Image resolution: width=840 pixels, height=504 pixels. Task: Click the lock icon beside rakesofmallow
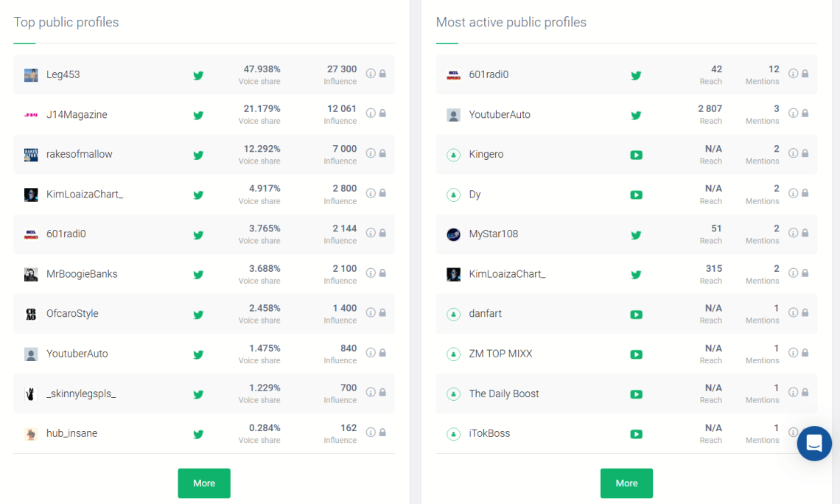(382, 153)
